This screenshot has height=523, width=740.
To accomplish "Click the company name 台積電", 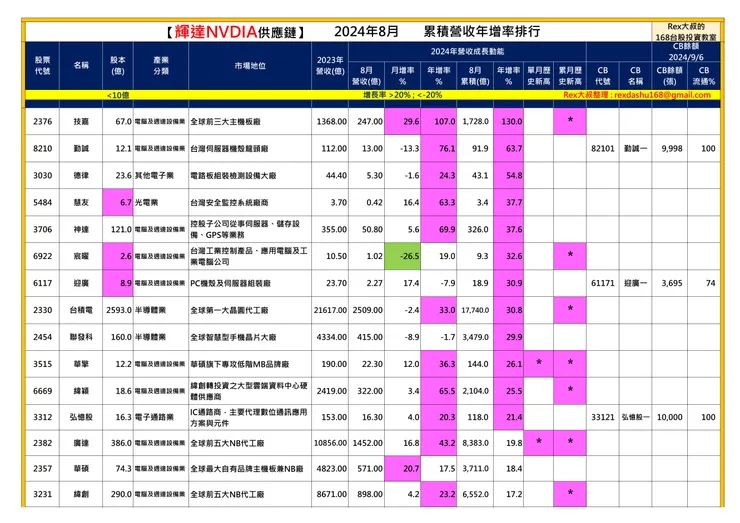I will pos(81,310).
